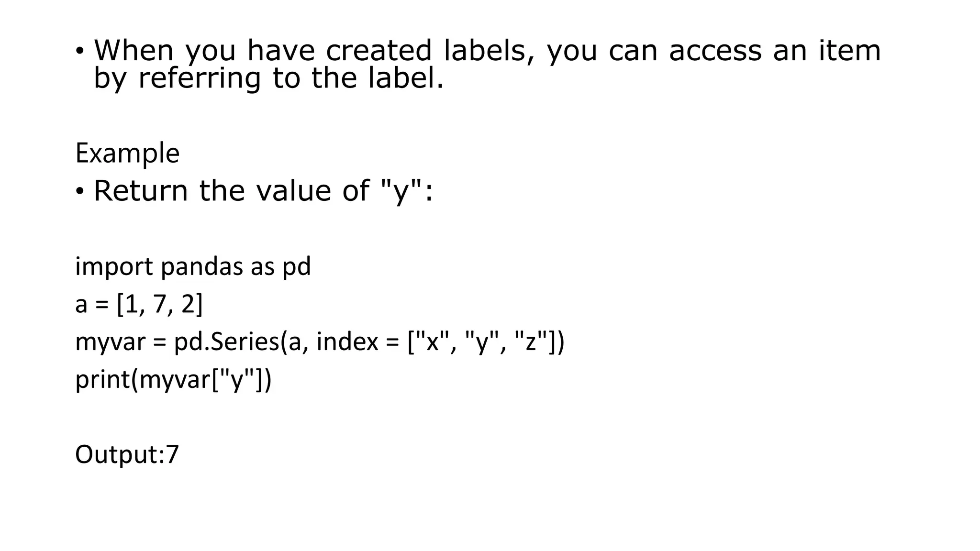
Task: Click the "x" label in index list
Action: [x=432, y=342]
